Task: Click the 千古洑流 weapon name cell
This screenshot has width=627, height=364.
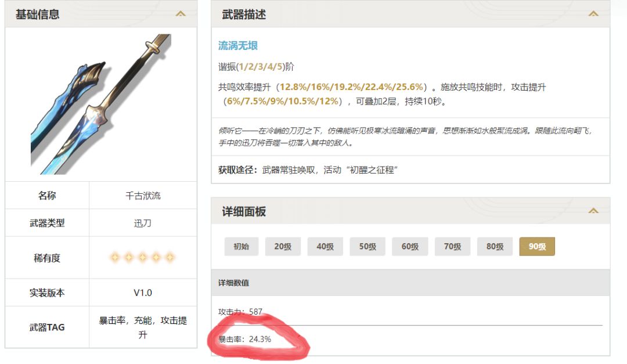Action: point(143,195)
